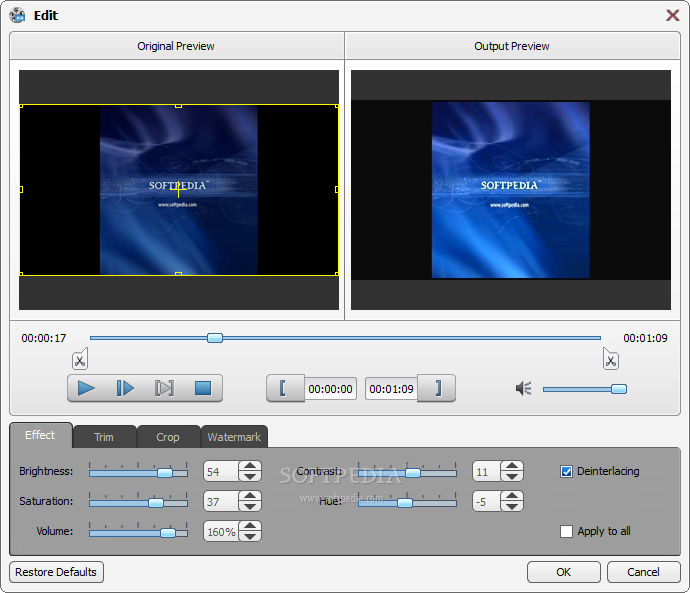Click the start time field 00:00:00

coord(330,389)
